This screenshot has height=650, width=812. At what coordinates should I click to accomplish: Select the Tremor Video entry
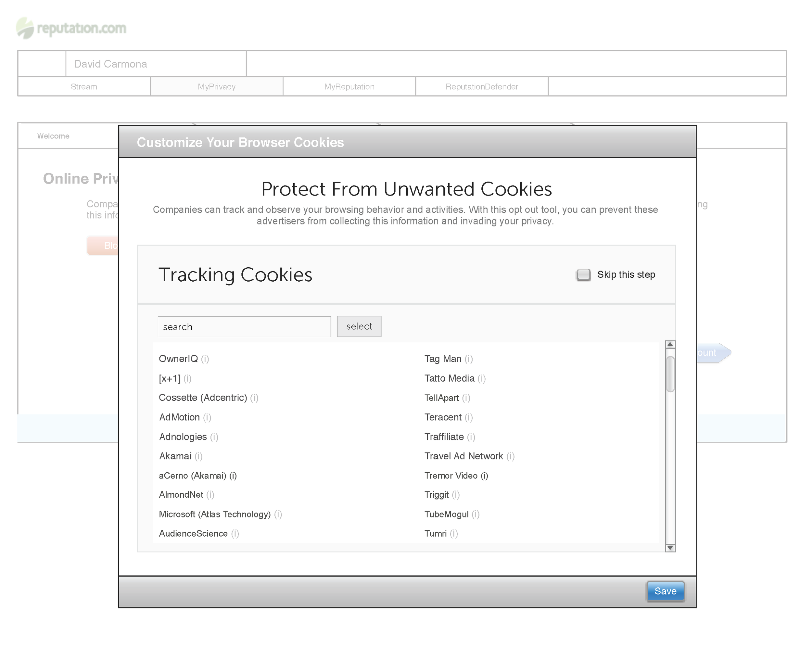point(451,476)
